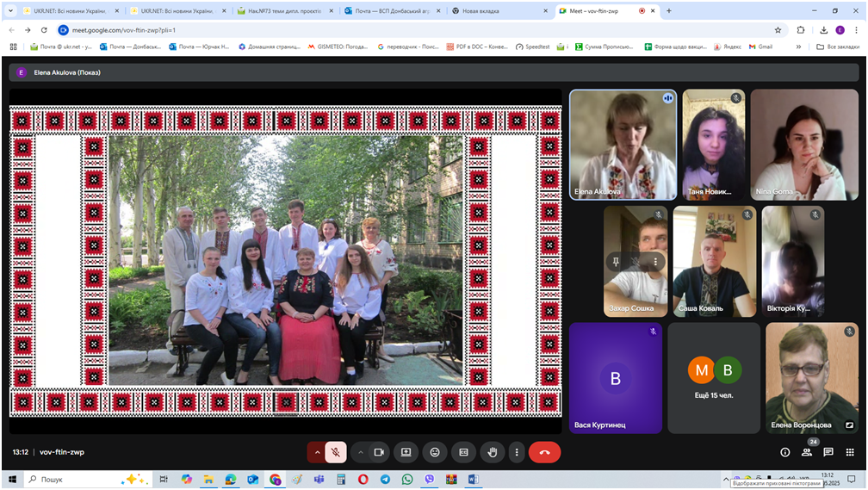Open the browser extensions puzzle icon
Image resolution: width=868 pixels, height=490 pixels.
click(x=801, y=30)
